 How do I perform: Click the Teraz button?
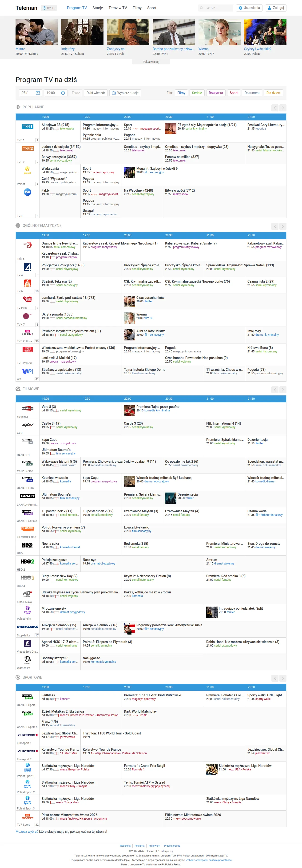tap(76, 93)
